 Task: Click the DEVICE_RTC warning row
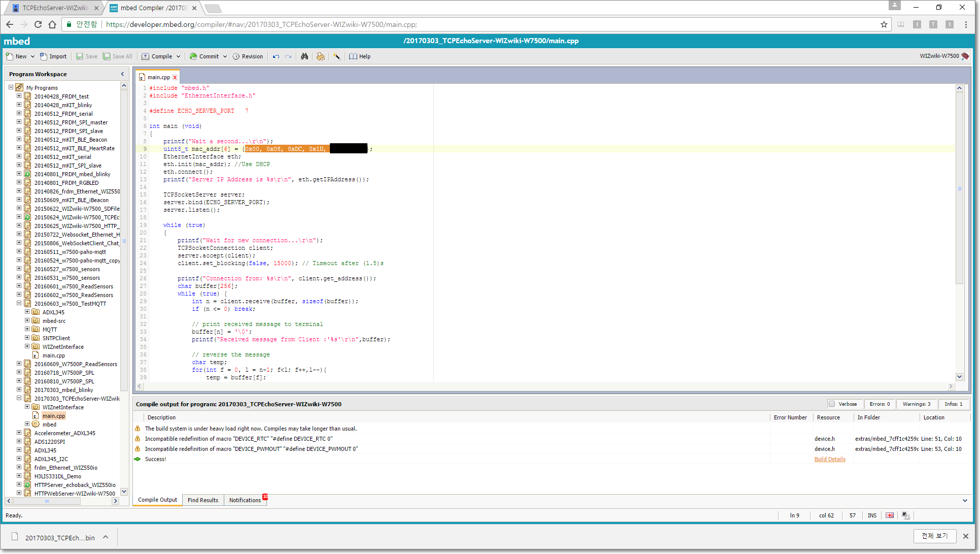click(x=552, y=439)
